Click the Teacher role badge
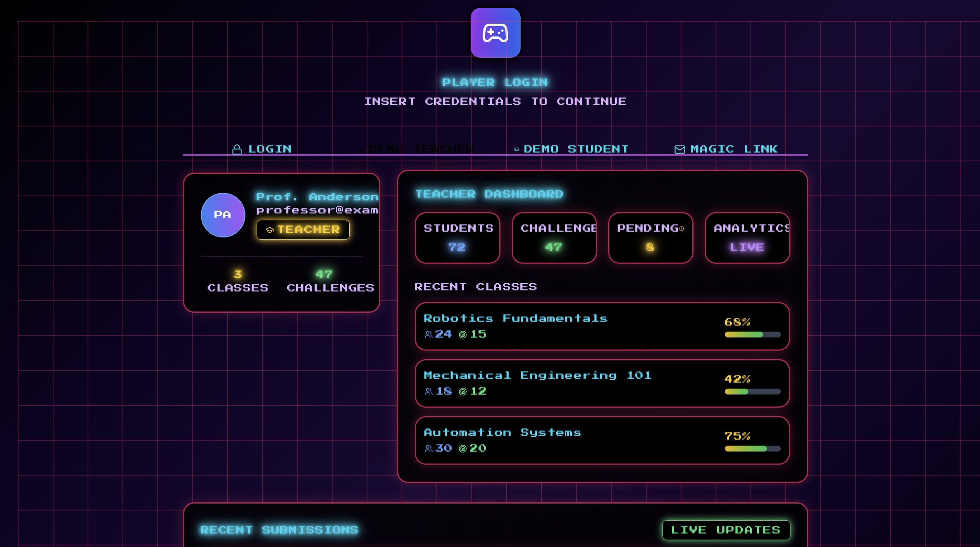 (x=303, y=230)
